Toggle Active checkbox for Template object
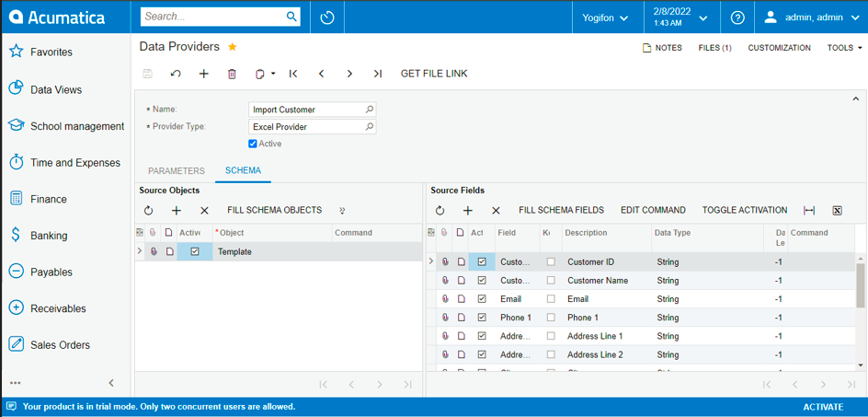 coord(195,251)
